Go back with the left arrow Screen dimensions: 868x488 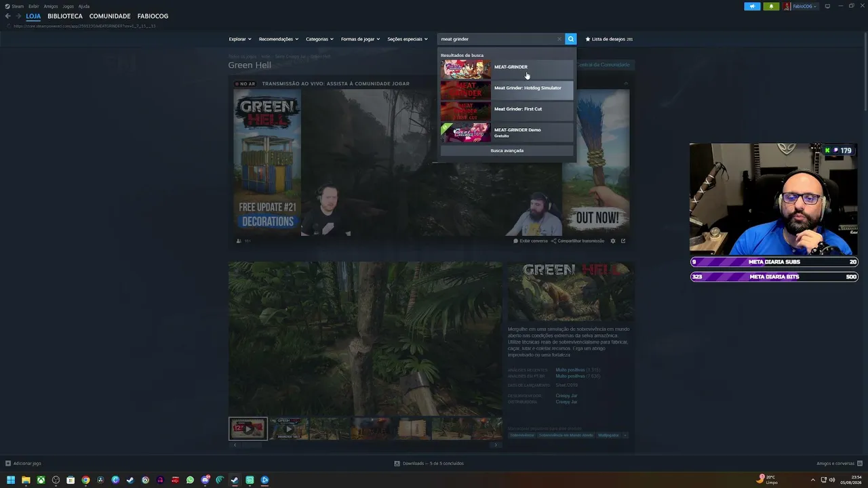point(8,16)
